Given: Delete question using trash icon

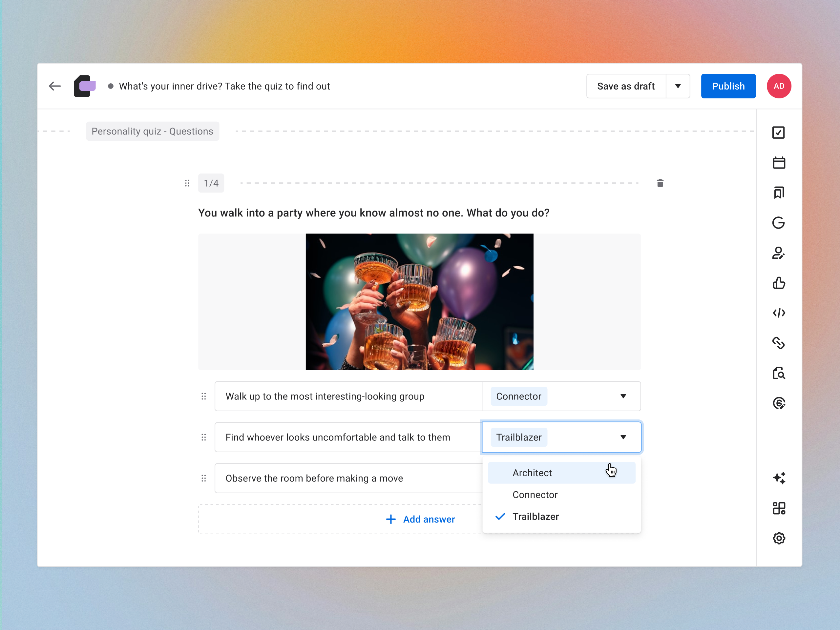Looking at the screenshot, I should point(660,183).
